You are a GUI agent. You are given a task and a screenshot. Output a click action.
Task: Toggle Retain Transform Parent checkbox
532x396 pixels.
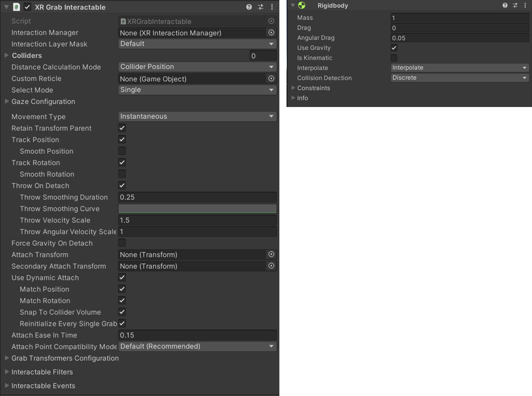pyautogui.click(x=122, y=128)
